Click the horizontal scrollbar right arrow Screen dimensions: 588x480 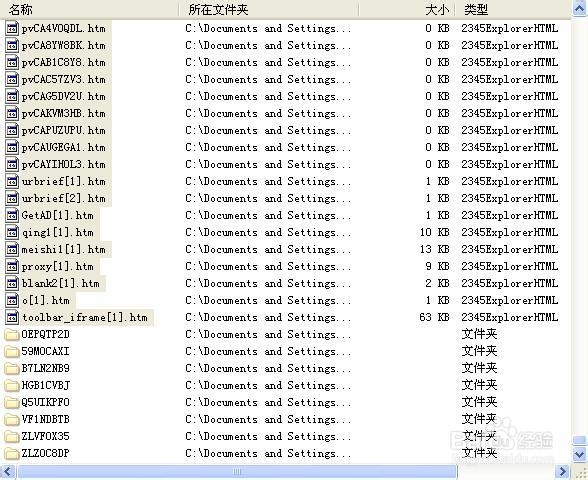563,471
